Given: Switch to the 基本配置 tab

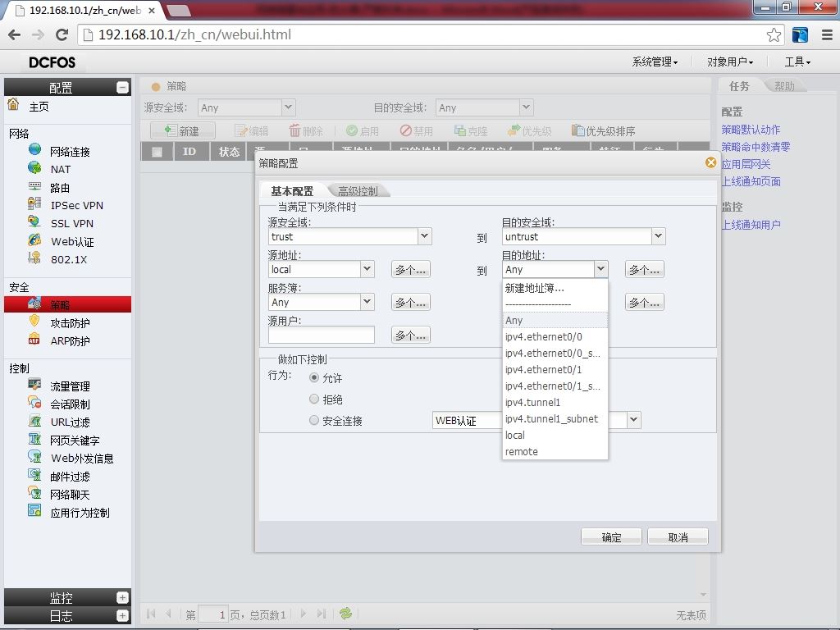Looking at the screenshot, I should (292, 191).
